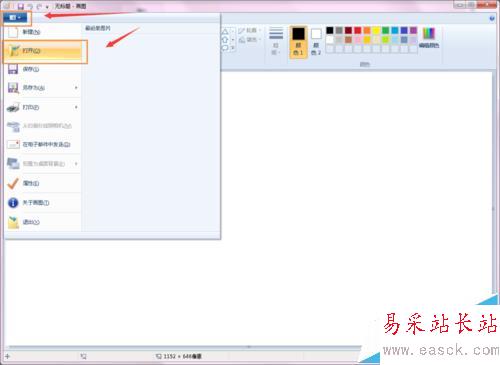
Task: Pick the brown swatch in second row
Action: [348, 40]
